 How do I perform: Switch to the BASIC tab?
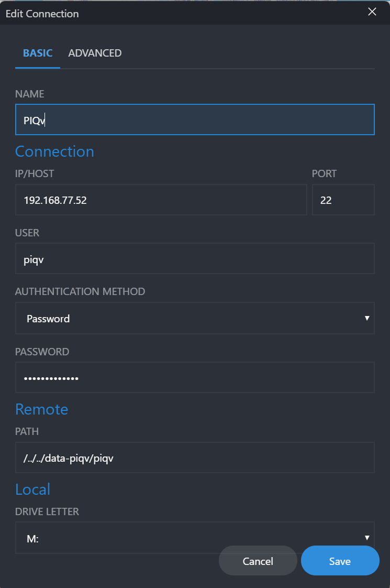38,53
